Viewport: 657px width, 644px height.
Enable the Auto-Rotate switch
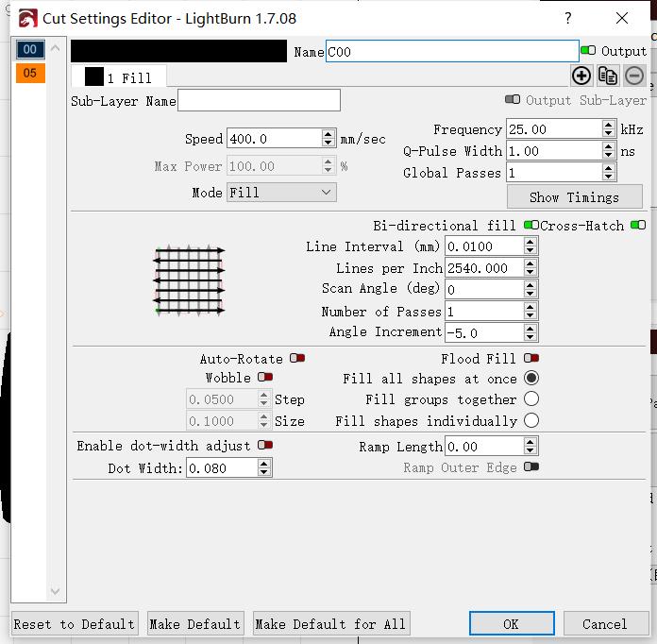(x=297, y=358)
